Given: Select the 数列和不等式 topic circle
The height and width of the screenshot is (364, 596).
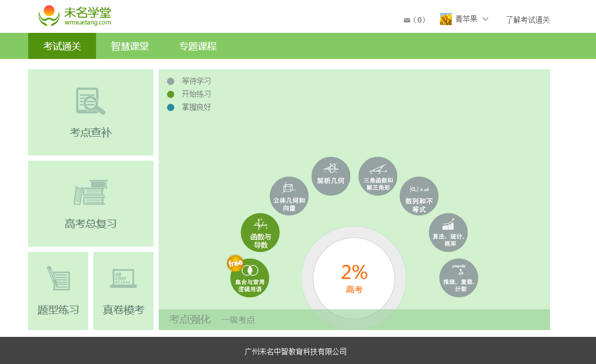Looking at the screenshot, I should coord(419,196).
